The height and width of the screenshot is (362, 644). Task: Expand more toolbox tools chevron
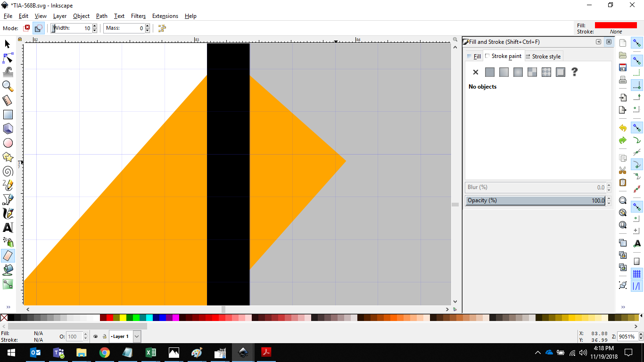point(8,307)
